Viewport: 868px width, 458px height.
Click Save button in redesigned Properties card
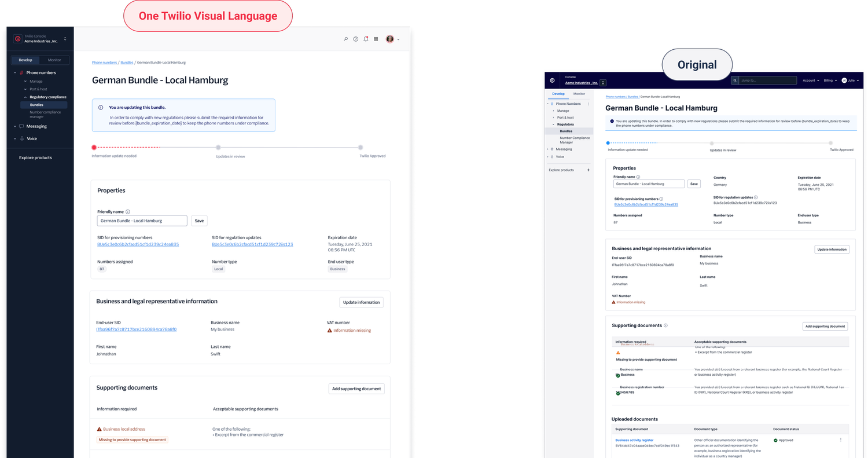pyautogui.click(x=199, y=221)
